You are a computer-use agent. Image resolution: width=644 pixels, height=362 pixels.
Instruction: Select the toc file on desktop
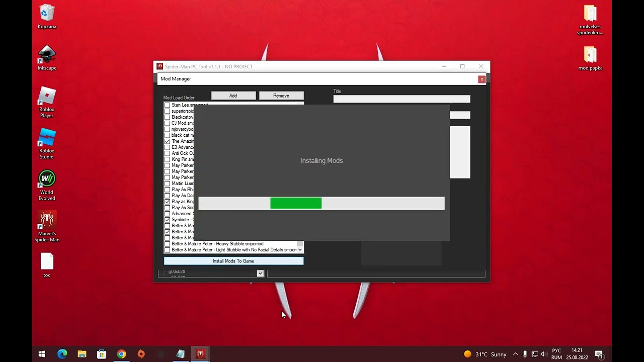(x=47, y=265)
